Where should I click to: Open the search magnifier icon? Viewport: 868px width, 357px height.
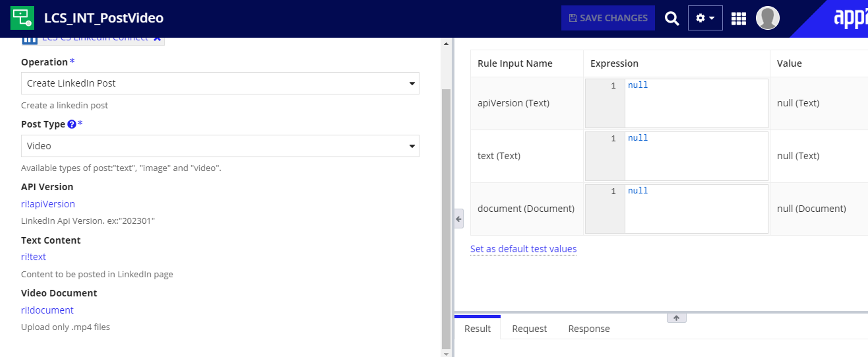(x=672, y=18)
